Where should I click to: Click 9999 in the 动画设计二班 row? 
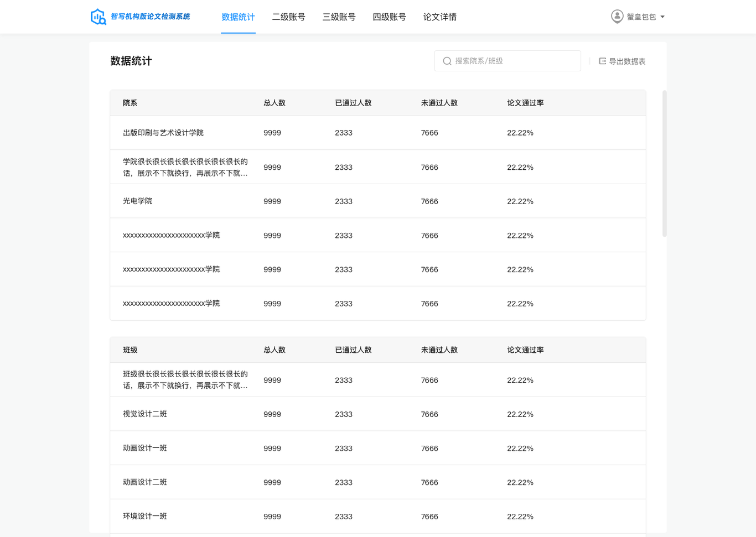[272, 482]
